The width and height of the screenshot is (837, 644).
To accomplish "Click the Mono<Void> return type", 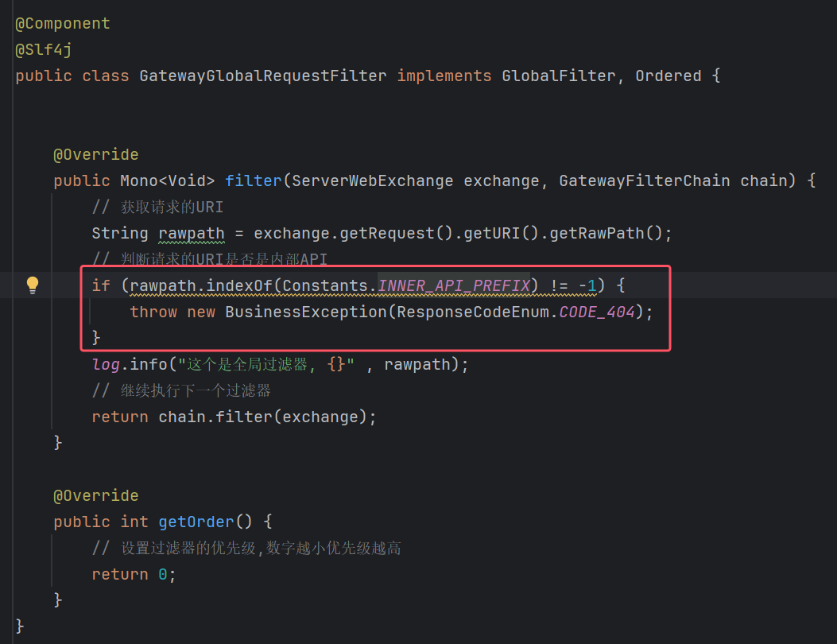I will tap(167, 181).
